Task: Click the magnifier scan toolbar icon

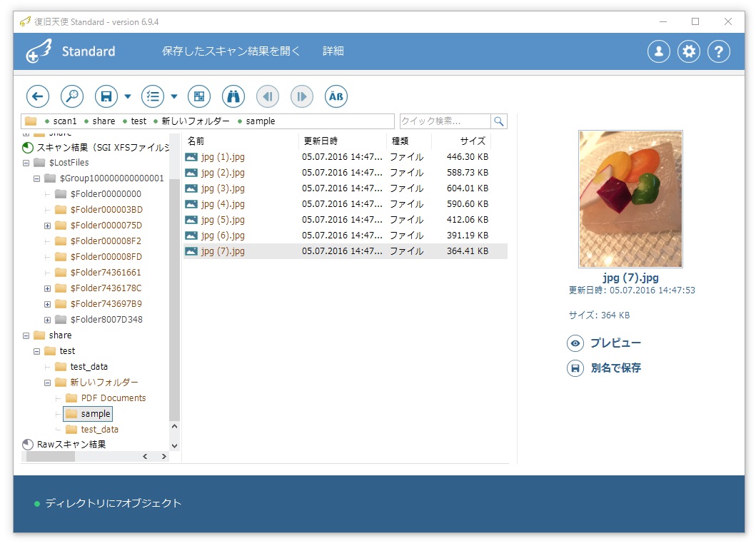Action: coord(72,96)
